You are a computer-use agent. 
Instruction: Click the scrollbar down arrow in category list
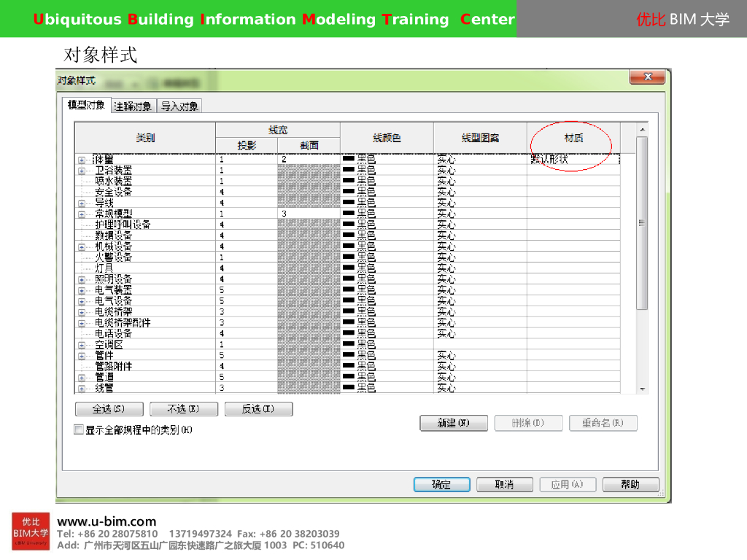(x=643, y=389)
